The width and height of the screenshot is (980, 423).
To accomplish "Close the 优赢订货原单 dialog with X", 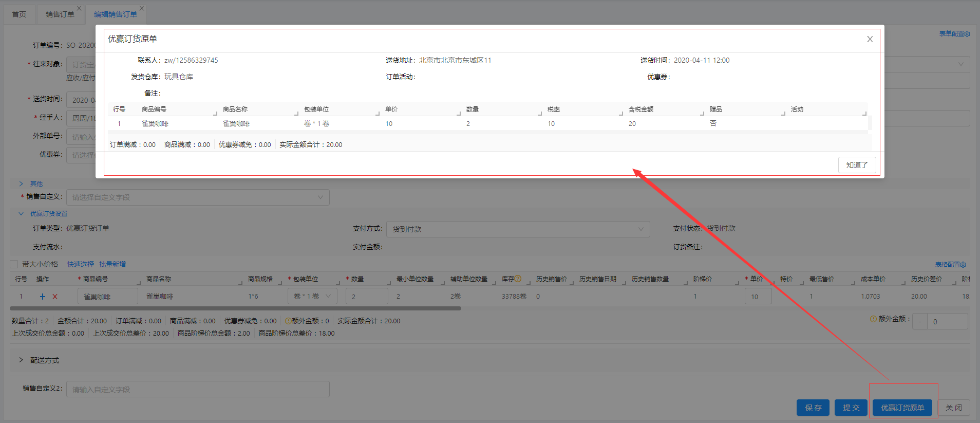I will [870, 39].
